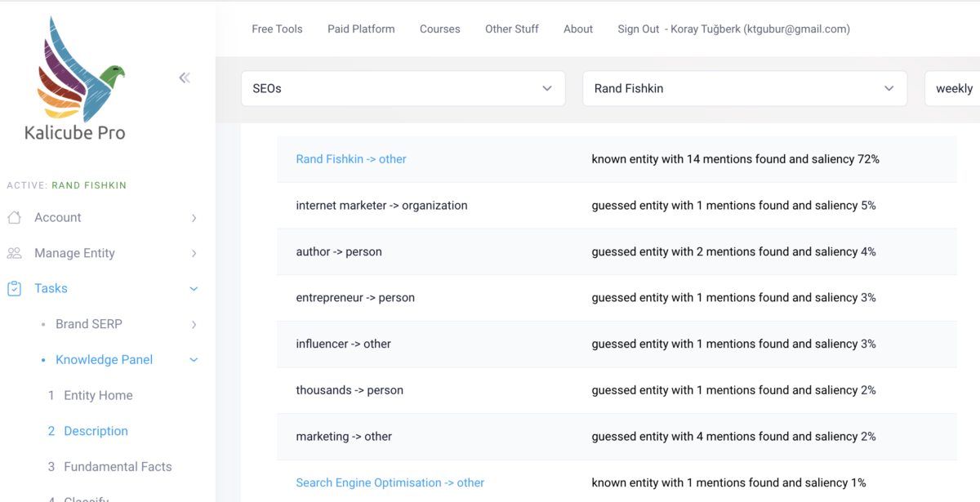Expand the Manage Entity chevron
This screenshot has height=502, width=980.
point(194,254)
